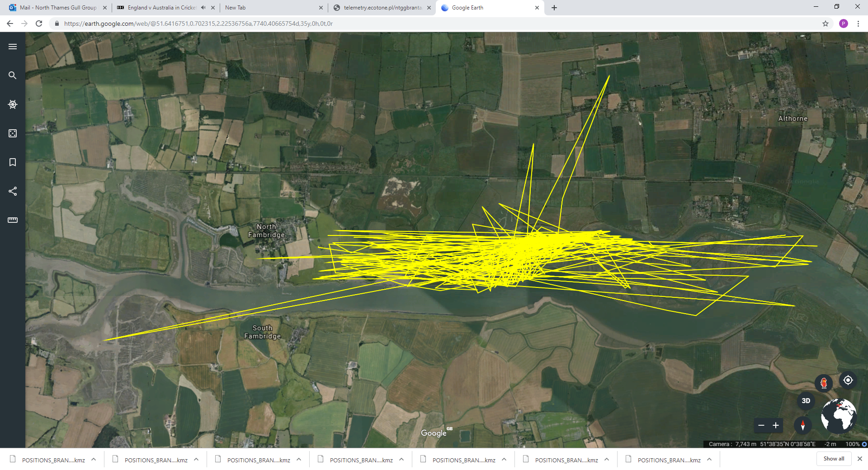Open the Search tool in Google Earth
Screen dimensions: 868x470
13,75
